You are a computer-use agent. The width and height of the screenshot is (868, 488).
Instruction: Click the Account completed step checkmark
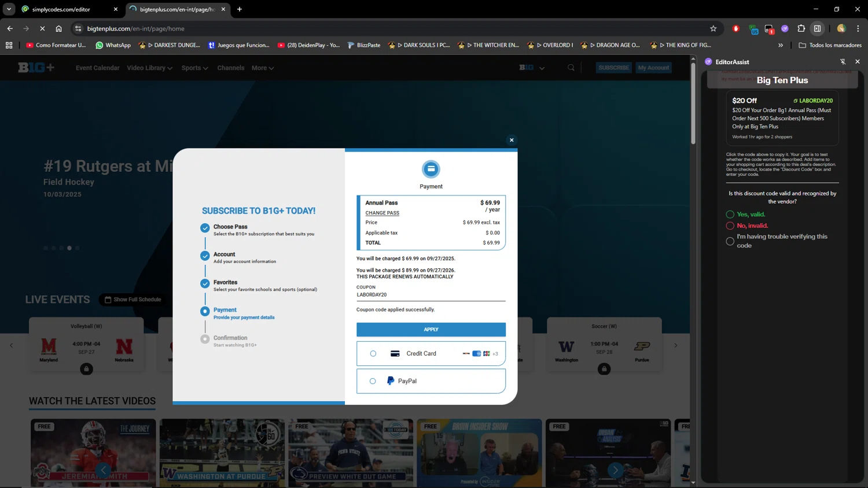[205, 256]
